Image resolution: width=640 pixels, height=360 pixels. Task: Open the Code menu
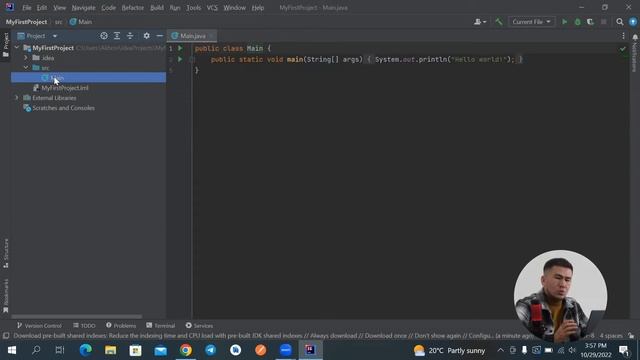click(108, 8)
